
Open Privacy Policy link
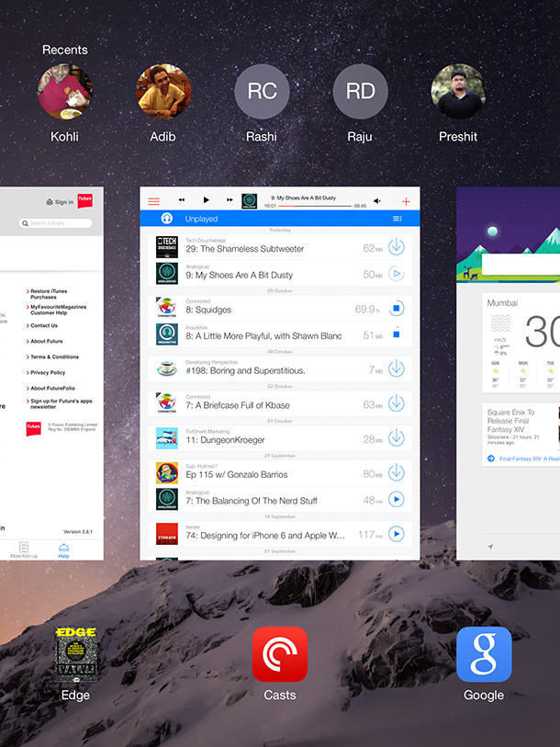coord(48,372)
